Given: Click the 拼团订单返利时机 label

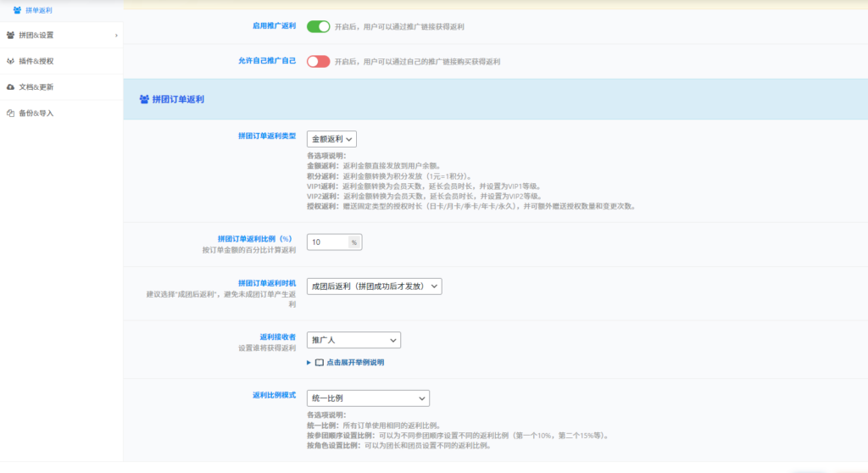Looking at the screenshot, I should pyautogui.click(x=267, y=283).
